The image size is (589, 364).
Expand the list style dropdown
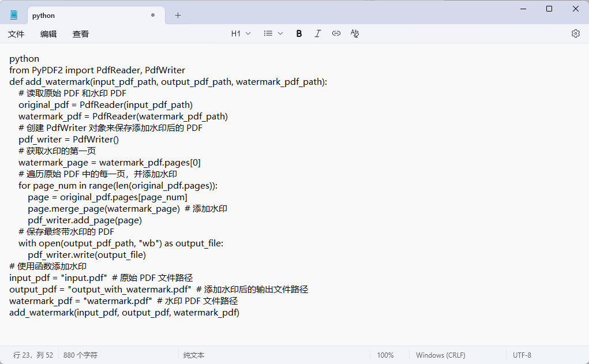point(273,33)
